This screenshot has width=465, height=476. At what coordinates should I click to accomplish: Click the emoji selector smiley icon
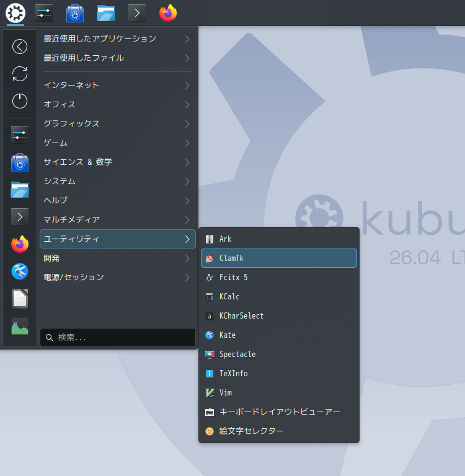(x=210, y=431)
